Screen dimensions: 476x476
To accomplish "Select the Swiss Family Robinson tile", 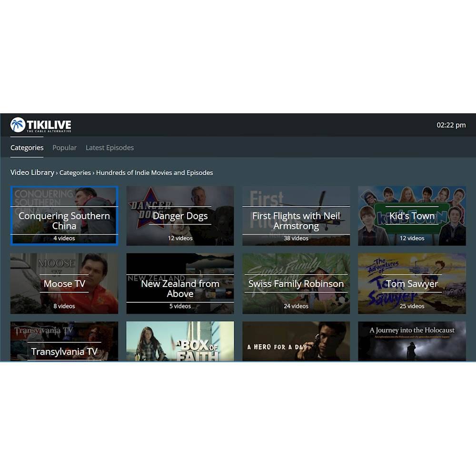I will [296, 284].
